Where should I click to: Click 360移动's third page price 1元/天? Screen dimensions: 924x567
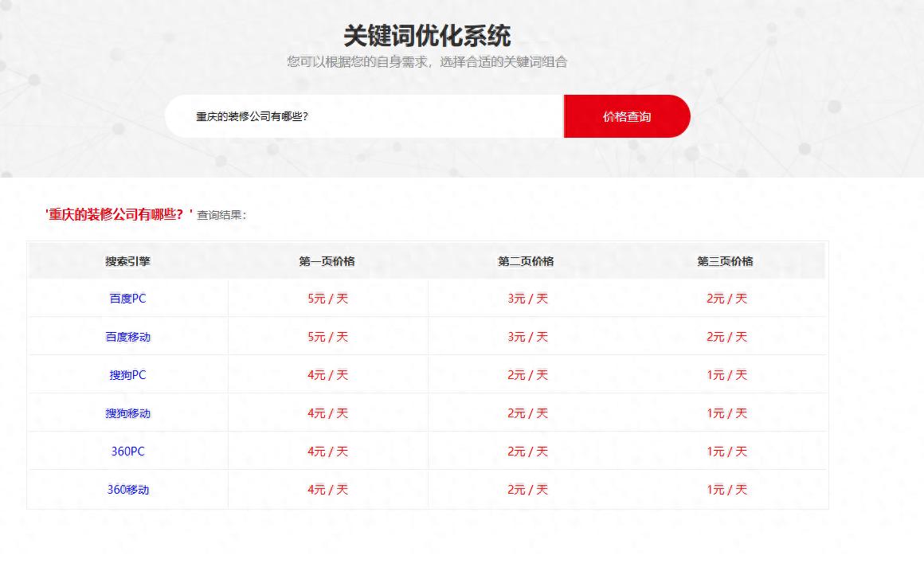(727, 489)
